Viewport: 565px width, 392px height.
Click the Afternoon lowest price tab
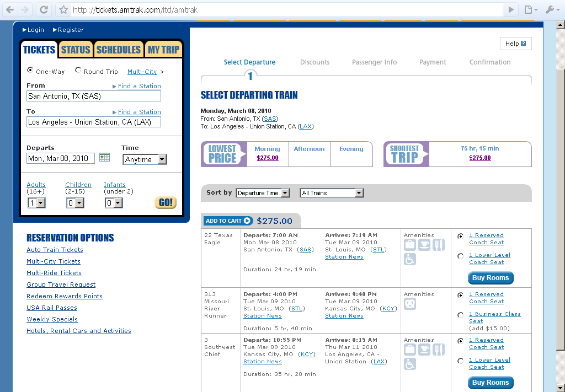(309, 154)
